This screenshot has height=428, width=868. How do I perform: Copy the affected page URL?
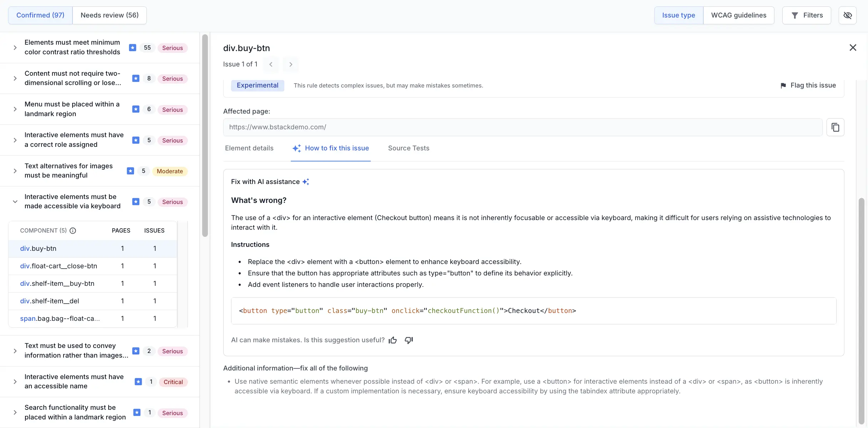(x=835, y=127)
